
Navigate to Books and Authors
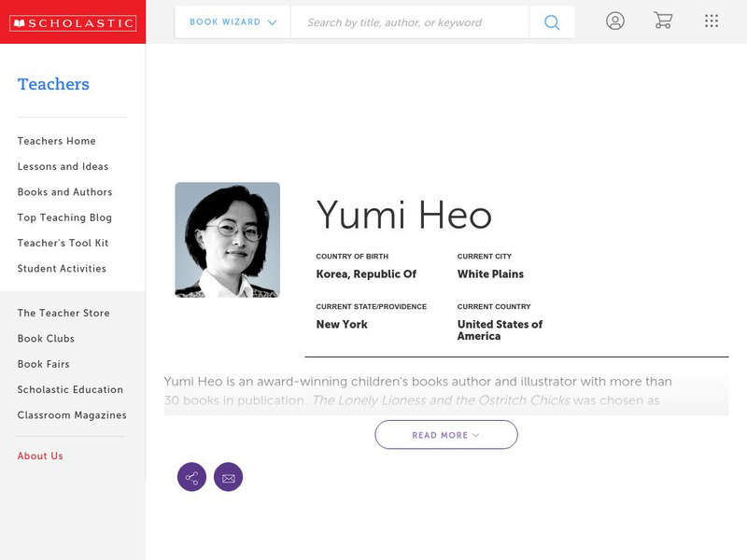(x=64, y=192)
